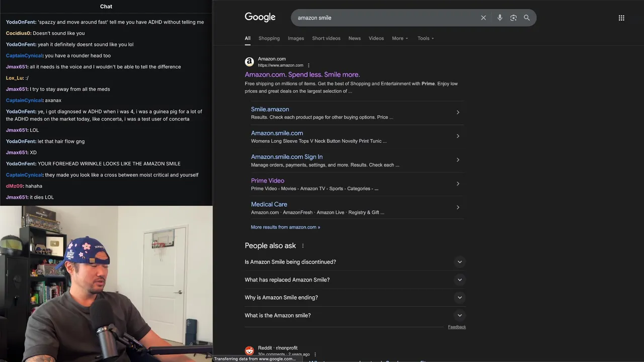Select the All results tab
The height and width of the screenshot is (362, 644).
click(x=248, y=38)
